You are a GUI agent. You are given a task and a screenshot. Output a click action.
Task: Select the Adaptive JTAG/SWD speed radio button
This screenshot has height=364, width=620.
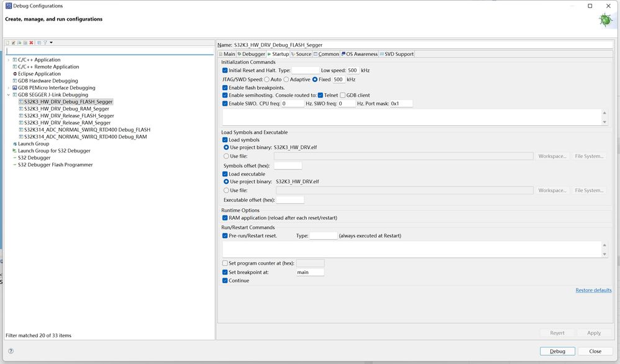pyautogui.click(x=286, y=80)
